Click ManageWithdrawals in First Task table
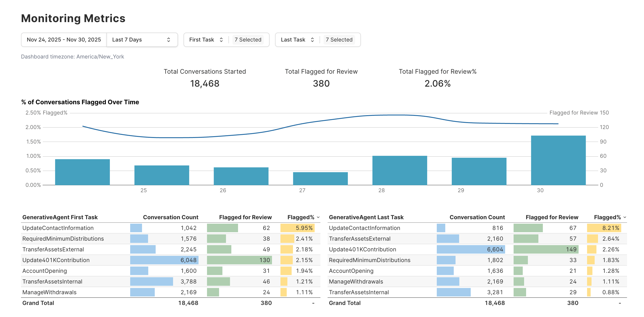This screenshot has width=644, height=317. 49,292
